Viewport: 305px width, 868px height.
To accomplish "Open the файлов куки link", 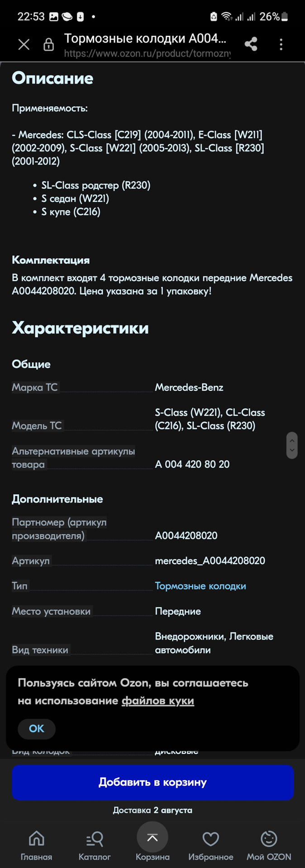I will pos(157,701).
